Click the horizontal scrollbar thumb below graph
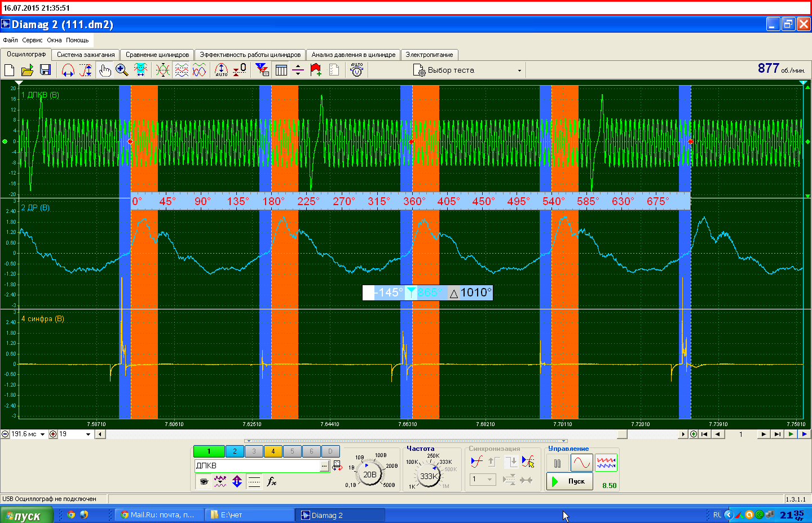This screenshot has width=812, height=523. (x=623, y=434)
